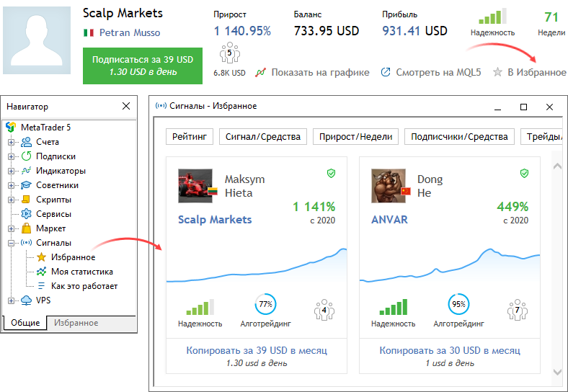Click the VPS cloud icon
This screenshot has height=392, width=568.
click(x=26, y=300)
